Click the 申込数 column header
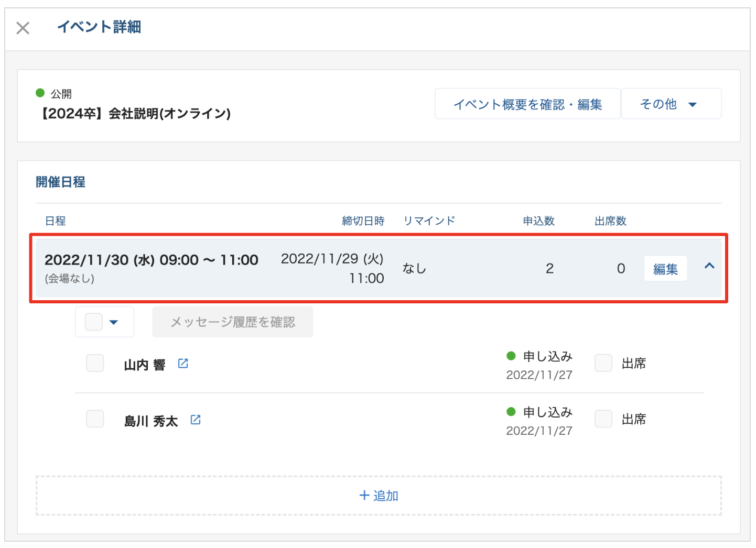 point(538,221)
